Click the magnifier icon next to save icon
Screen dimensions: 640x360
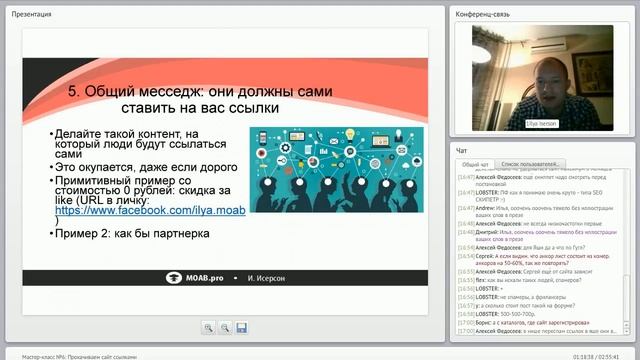[x=225, y=328]
